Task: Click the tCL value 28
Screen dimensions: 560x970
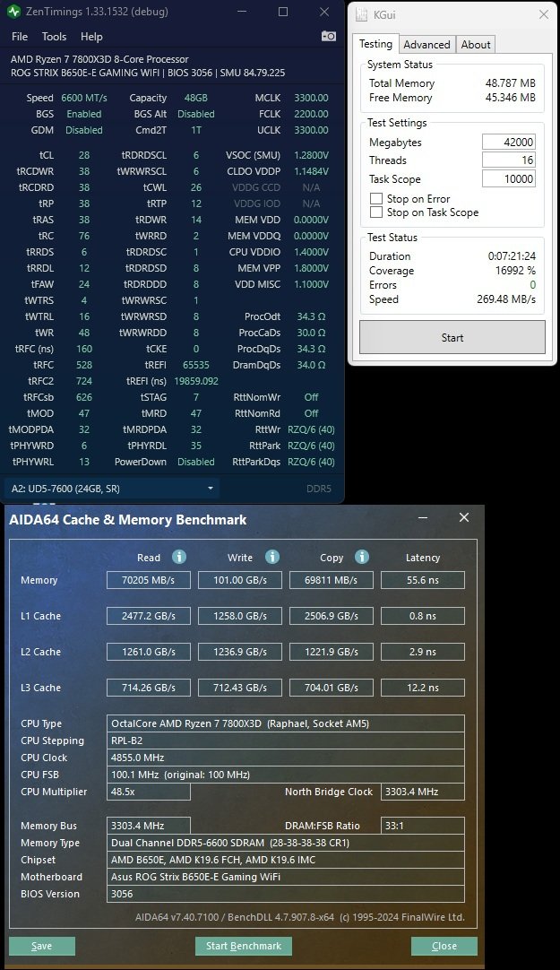Action: pos(84,155)
